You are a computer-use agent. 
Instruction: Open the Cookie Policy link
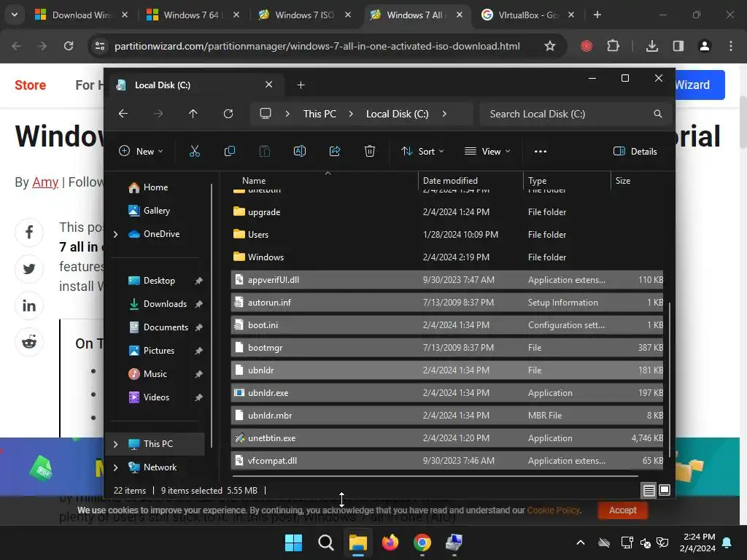click(554, 510)
